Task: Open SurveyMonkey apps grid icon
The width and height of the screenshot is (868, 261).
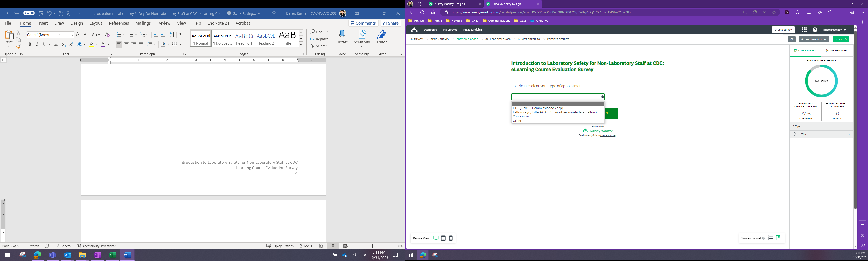Action: click(804, 30)
